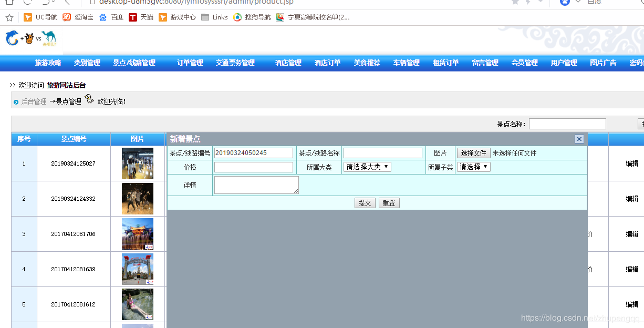Click the 选择文件 button
The height and width of the screenshot is (328, 644).
[x=474, y=153]
